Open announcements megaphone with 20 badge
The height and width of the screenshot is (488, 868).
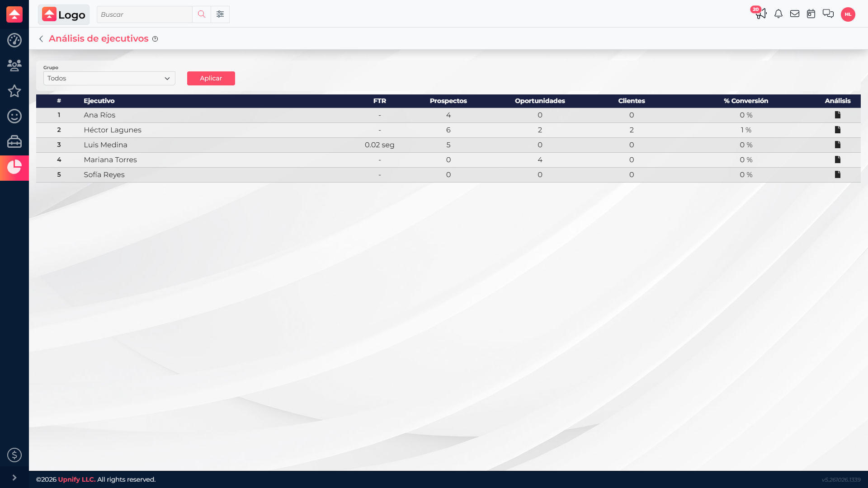coord(760,14)
